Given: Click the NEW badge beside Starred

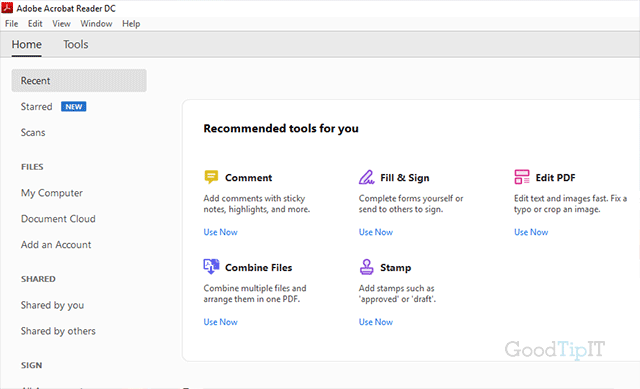Looking at the screenshot, I should click(x=73, y=107).
